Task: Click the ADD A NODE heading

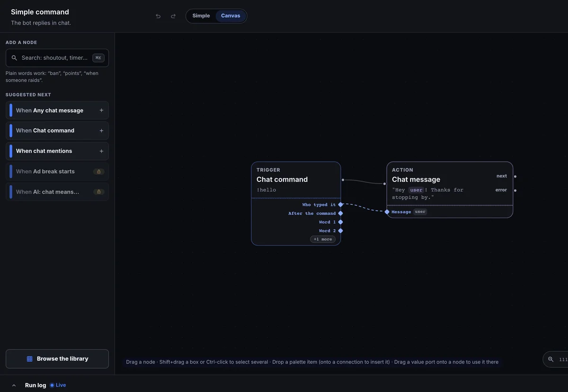Action: pos(21,43)
